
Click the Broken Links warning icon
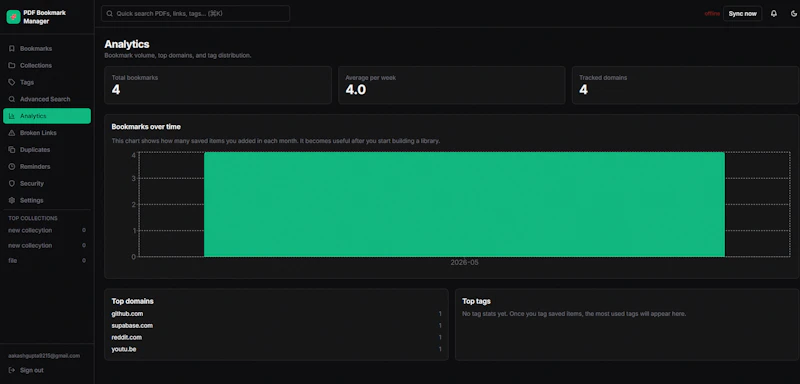point(12,133)
